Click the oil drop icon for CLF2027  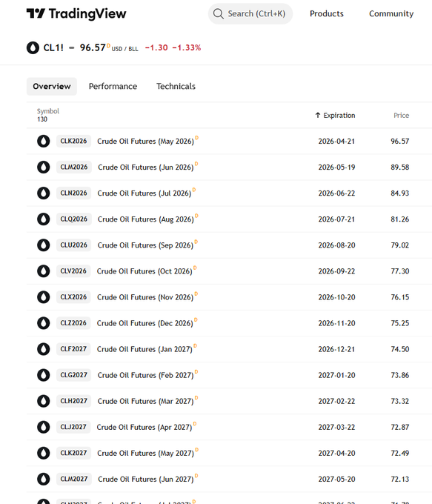coord(44,349)
